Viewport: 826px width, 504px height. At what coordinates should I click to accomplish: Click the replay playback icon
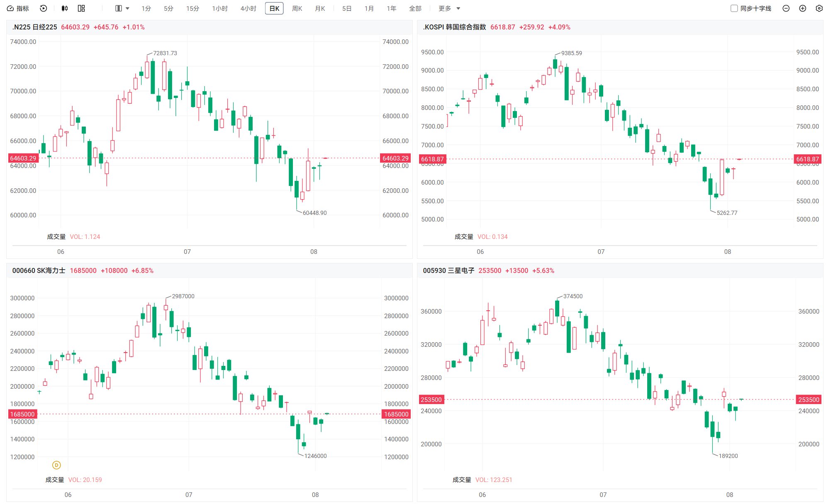pos(44,8)
